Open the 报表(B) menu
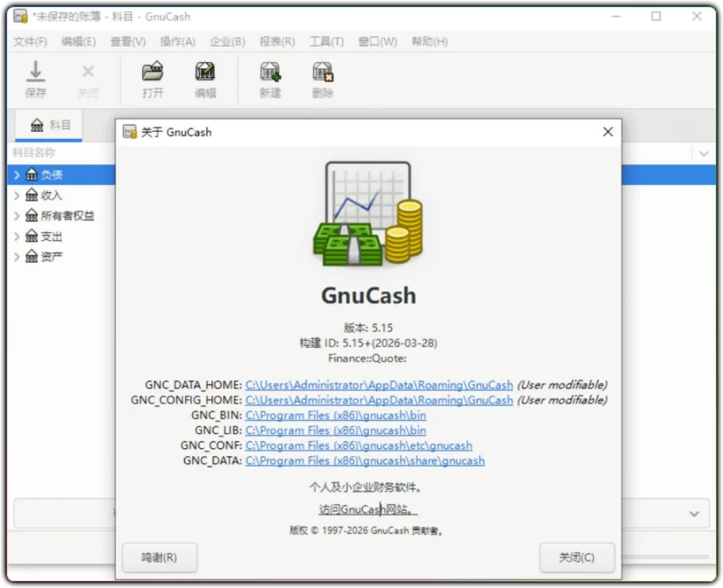This screenshot has width=723, height=588. click(276, 42)
